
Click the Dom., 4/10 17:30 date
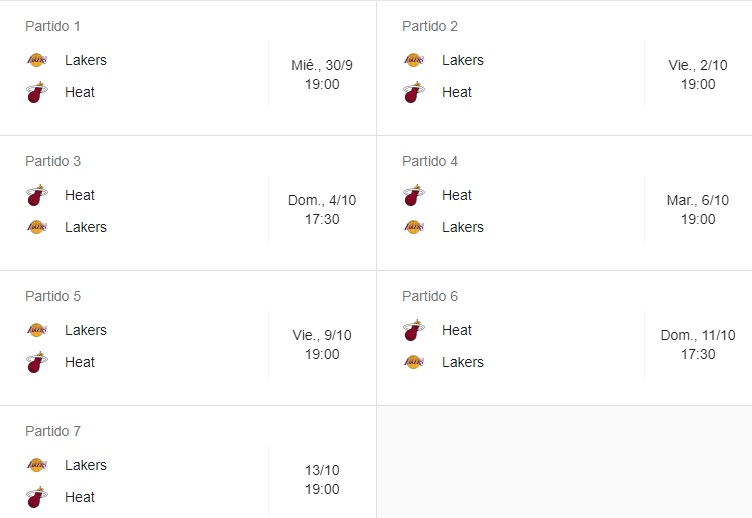(x=322, y=210)
